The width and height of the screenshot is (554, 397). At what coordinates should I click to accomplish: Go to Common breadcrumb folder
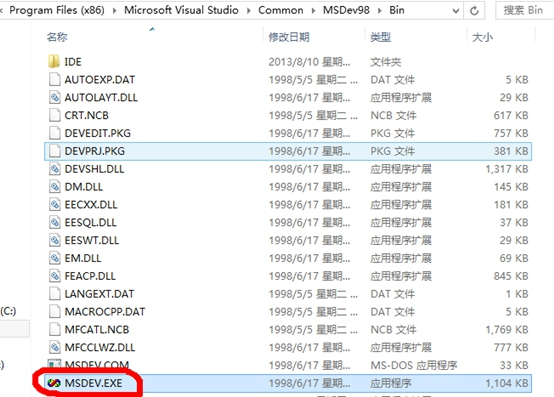281,10
